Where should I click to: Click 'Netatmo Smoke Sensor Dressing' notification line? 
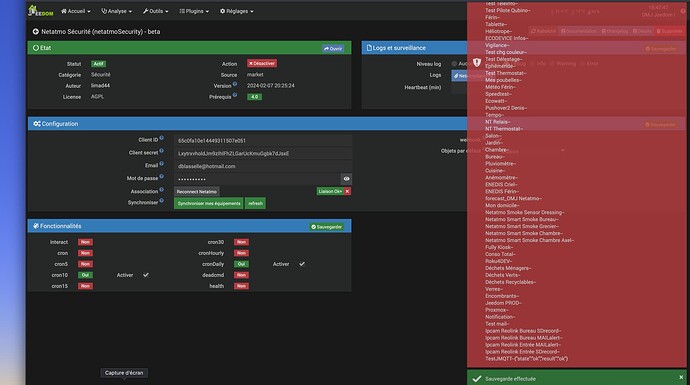[x=525, y=212]
